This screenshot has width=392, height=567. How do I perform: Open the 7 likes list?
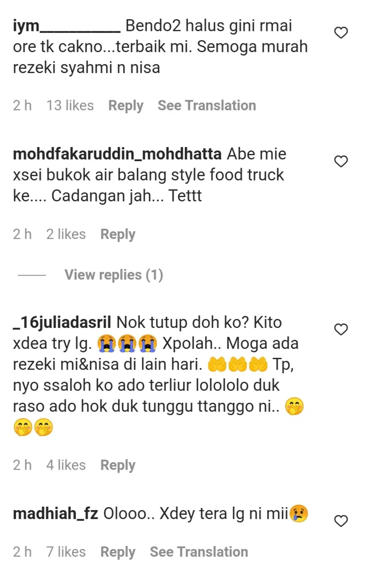coord(66,552)
